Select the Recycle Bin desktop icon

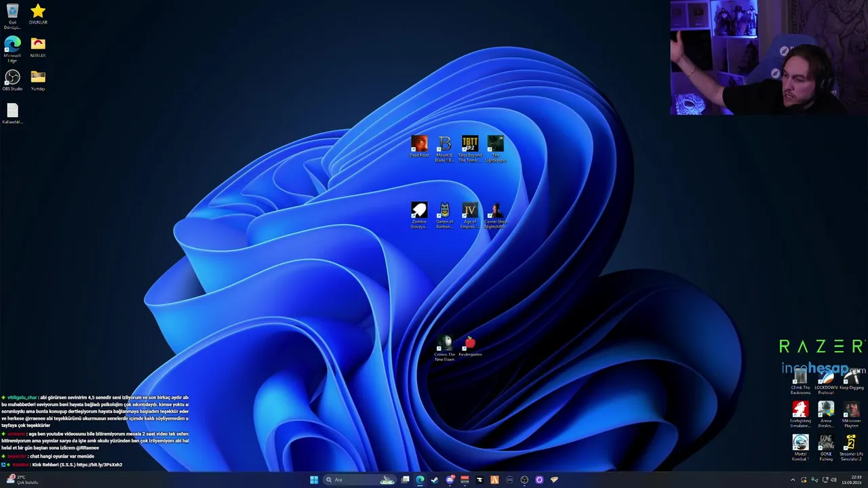point(12,16)
